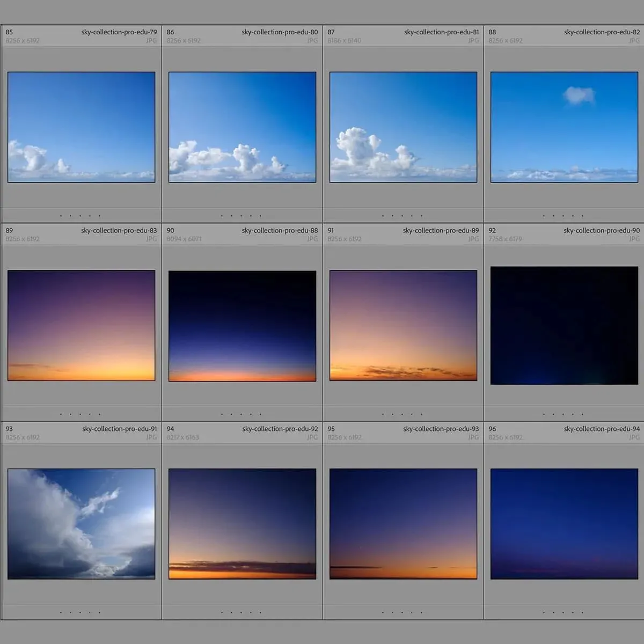Pick the purple sunset thumbnail edu-83

click(x=81, y=326)
